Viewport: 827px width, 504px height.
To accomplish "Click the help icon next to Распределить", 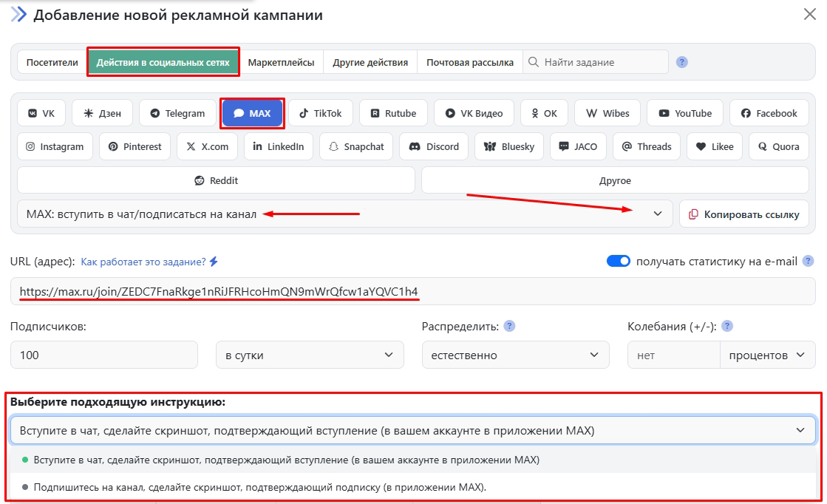I will 509,326.
